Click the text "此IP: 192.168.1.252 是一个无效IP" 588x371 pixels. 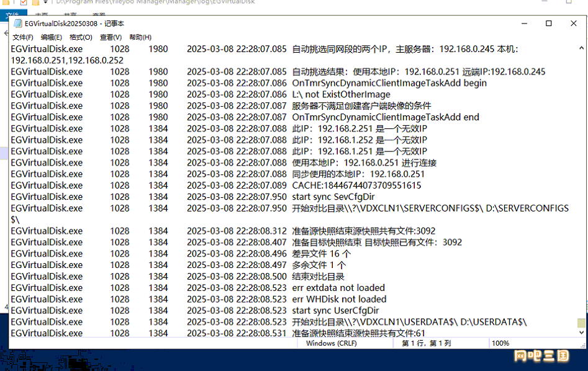[360, 140]
